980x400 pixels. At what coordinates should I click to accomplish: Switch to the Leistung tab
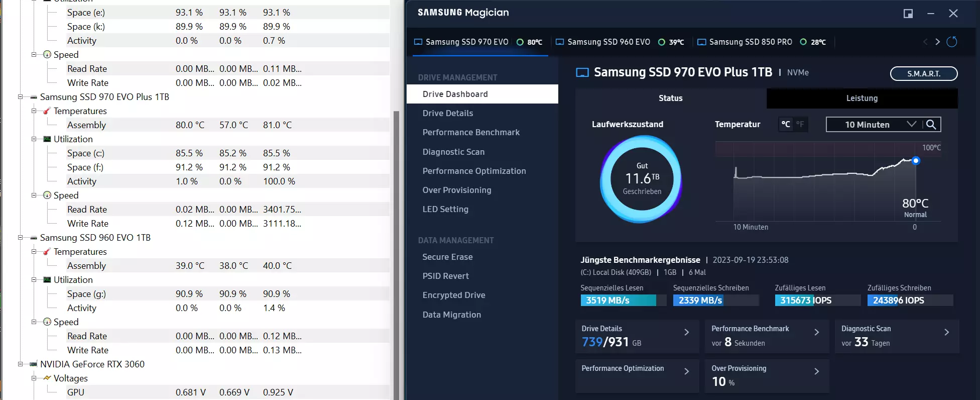[x=862, y=98]
